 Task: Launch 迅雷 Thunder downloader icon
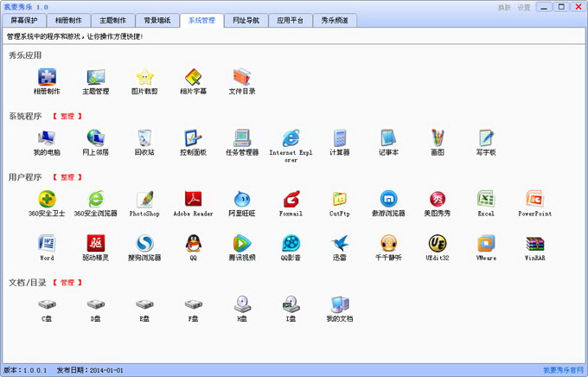(x=339, y=244)
